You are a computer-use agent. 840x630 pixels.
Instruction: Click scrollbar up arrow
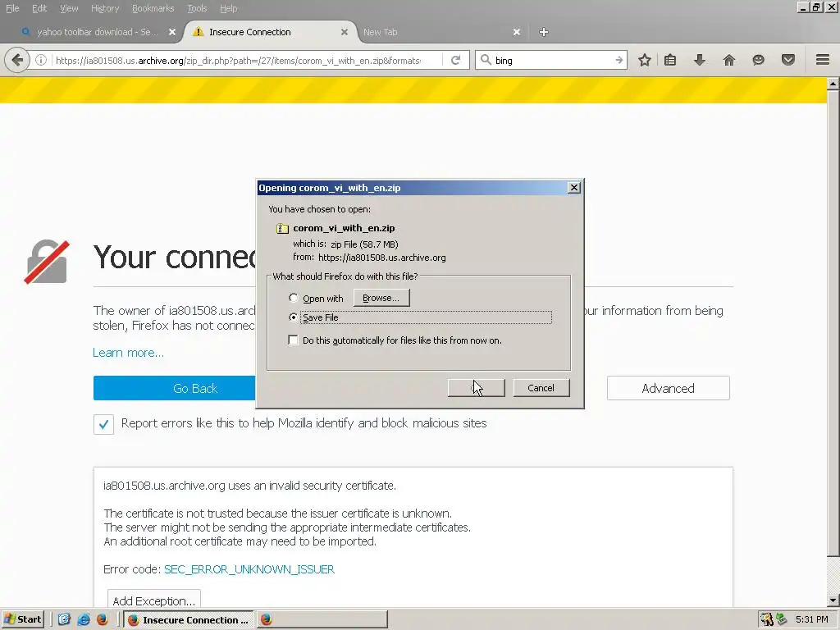tap(833, 84)
